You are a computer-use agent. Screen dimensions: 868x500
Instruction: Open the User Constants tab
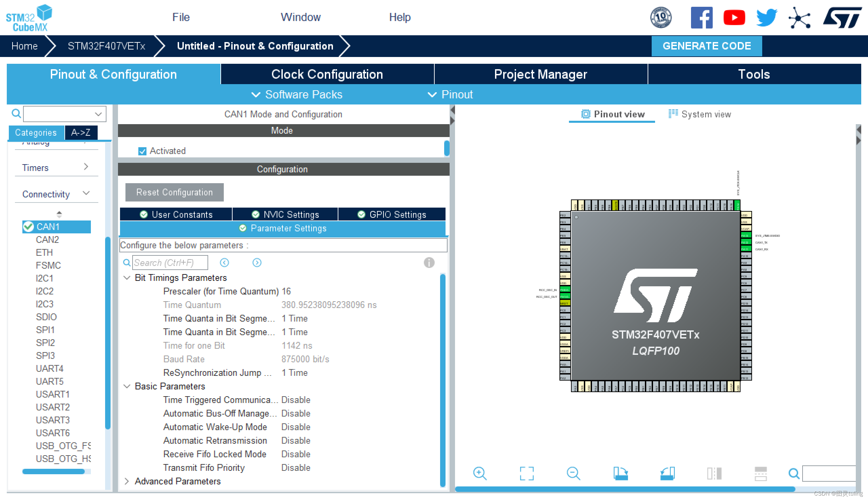pos(176,214)
